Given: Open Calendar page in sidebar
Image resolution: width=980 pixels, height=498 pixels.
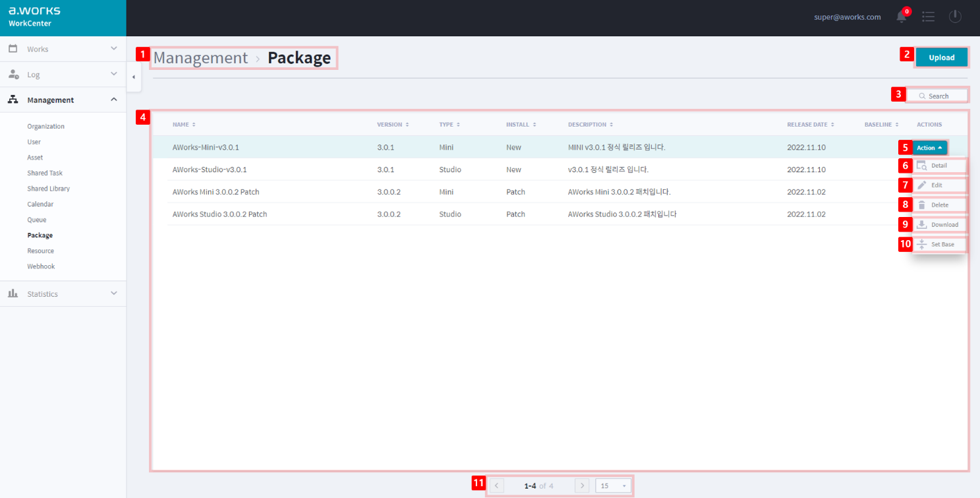Looking at the screenshot, I should coord(40,204).
